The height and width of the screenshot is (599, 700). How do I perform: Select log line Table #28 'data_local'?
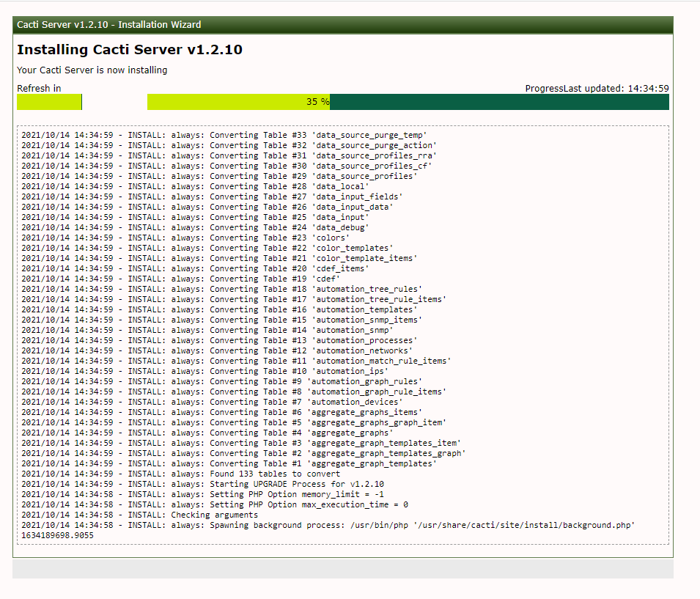[x=195, y=186]
